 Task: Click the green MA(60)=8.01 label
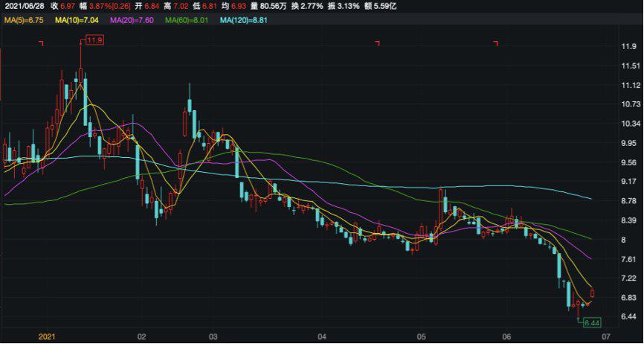[187, 20]
